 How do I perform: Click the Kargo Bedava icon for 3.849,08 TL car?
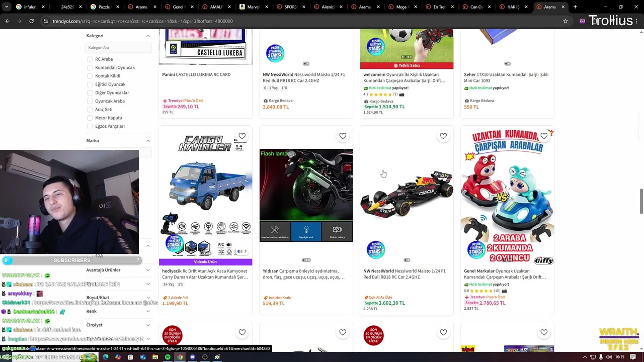pos(265,101)
